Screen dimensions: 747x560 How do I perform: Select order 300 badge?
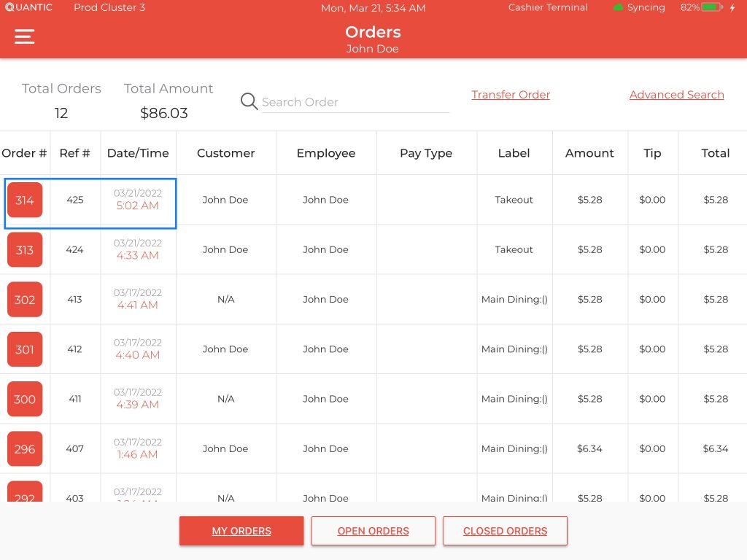(x=25, y=399)
